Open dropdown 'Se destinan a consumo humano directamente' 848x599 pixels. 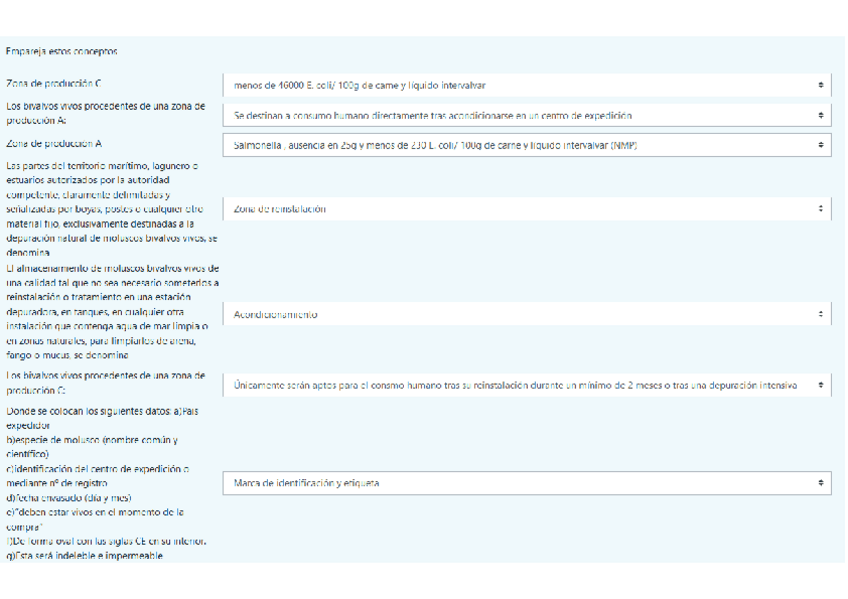coord(527,115)
